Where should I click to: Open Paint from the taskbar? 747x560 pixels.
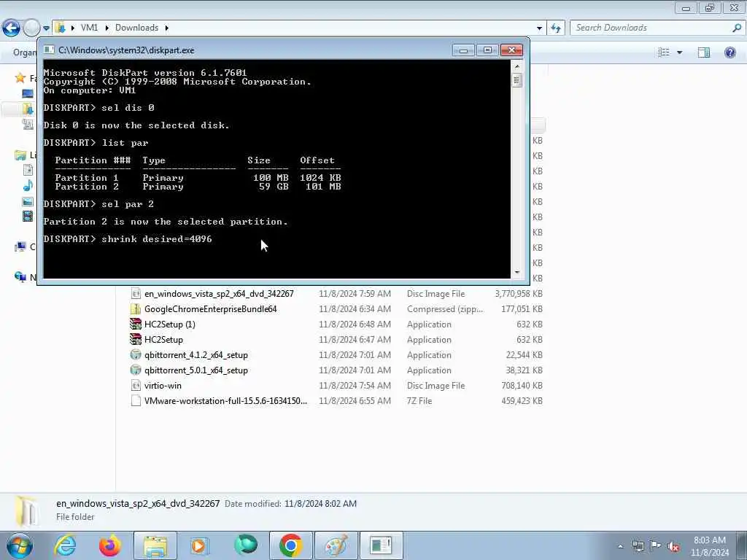point(336,545)
